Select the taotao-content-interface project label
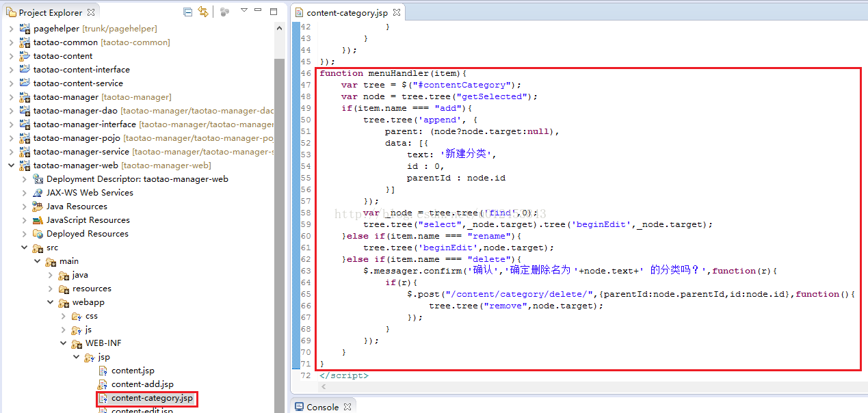The image size is (868, 413). click(x=81, y=70)
